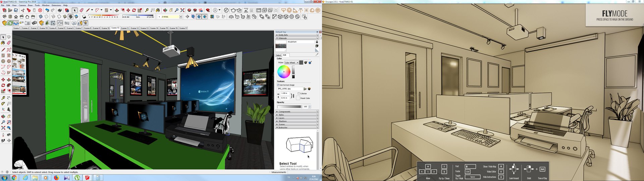The image size is (644, 181).
Task: Click the Enscape live updates sync icon
Action: click(x=10, y=23)
